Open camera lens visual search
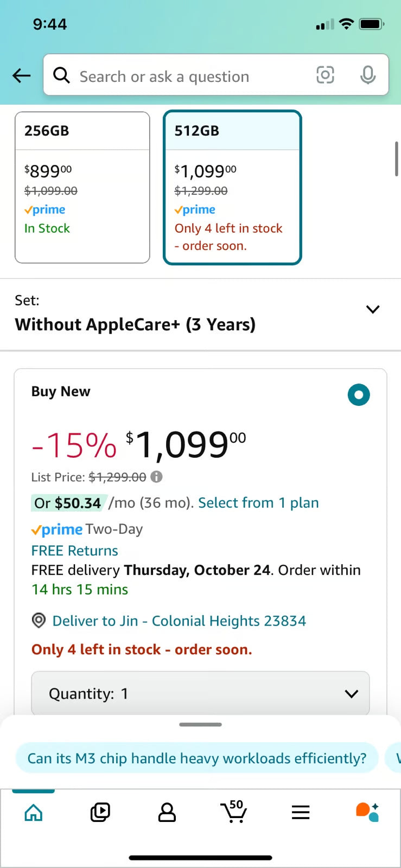Screen dimensions: 401x868 (325, 75)
